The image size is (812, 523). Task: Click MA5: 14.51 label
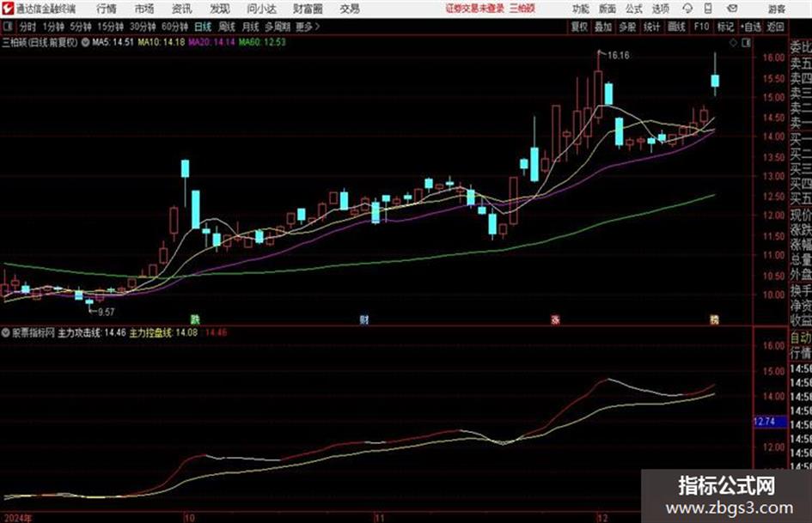[113, 42]
